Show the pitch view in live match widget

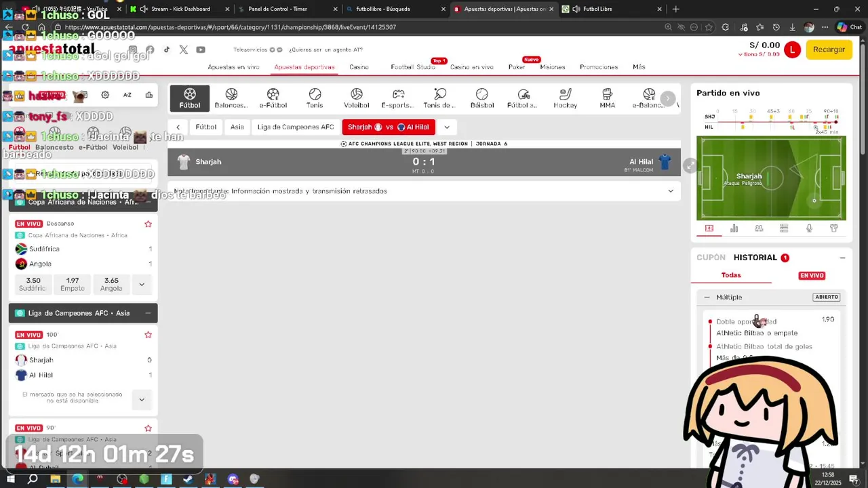click(709, 228)
